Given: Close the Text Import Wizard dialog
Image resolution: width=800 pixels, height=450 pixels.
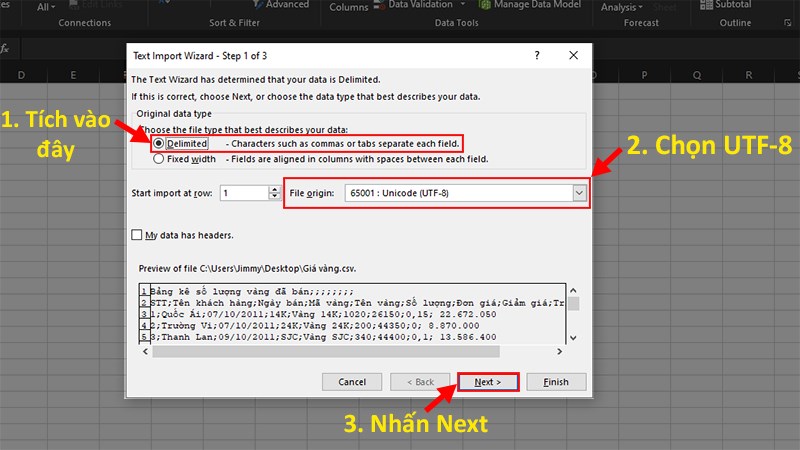Looking at the screenshot, I should tap(572, 57).
